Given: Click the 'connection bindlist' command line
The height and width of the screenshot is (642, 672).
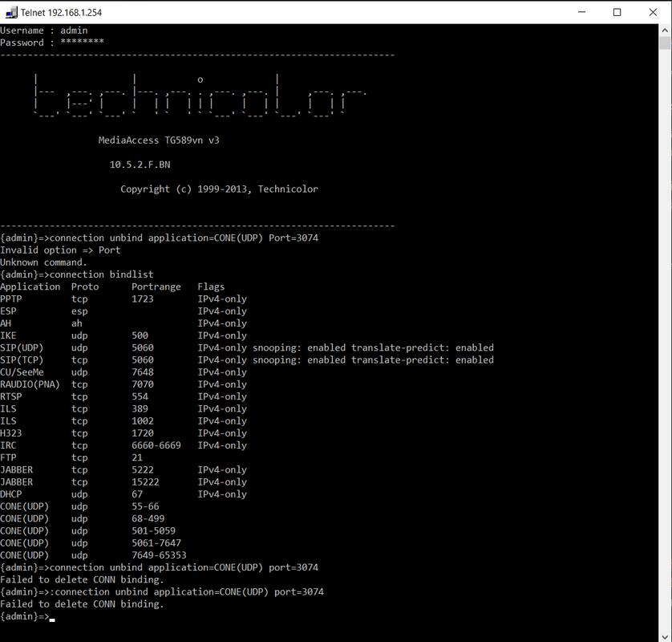Looking at the screenshot, I should coord(77,274).
